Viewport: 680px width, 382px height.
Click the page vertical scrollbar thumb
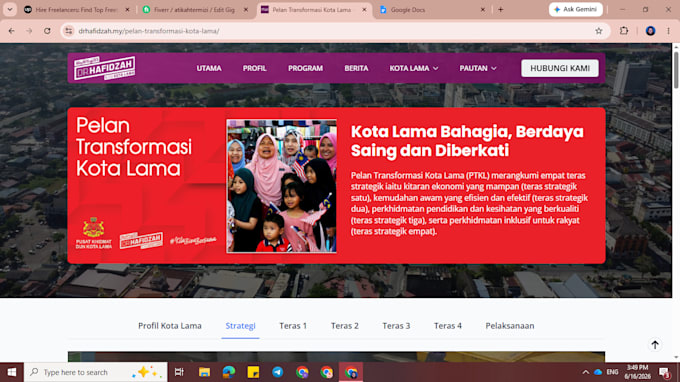676,71
